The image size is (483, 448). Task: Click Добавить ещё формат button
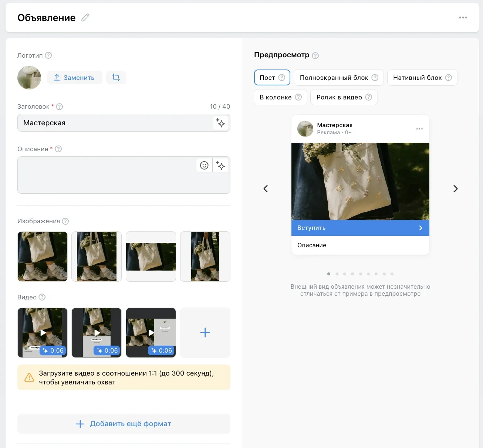tap(124, 424)
